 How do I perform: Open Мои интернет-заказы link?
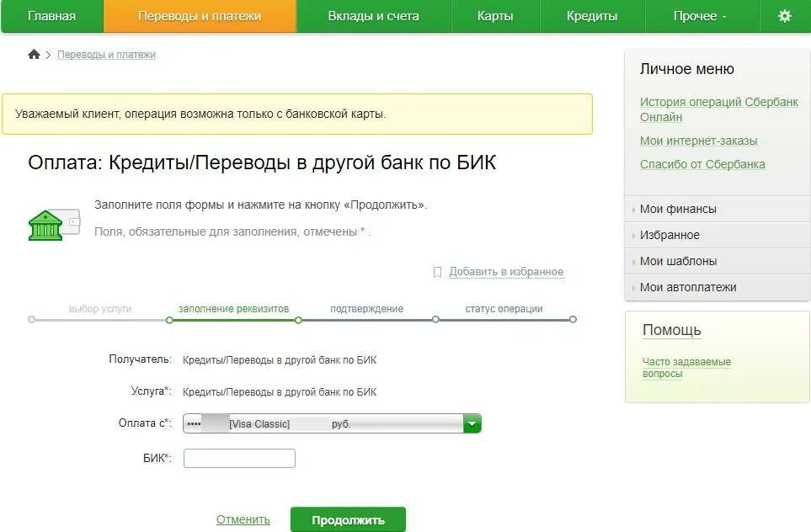(698, 141)
